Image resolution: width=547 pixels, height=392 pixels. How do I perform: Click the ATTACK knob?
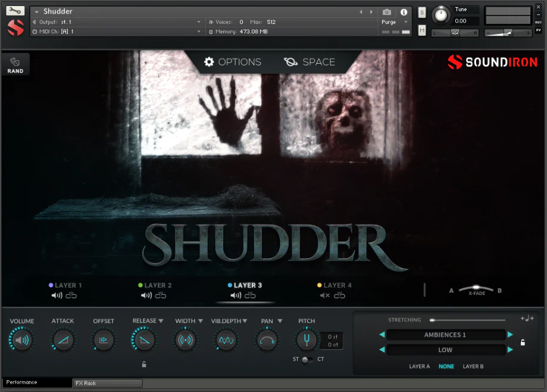[63, 340]
